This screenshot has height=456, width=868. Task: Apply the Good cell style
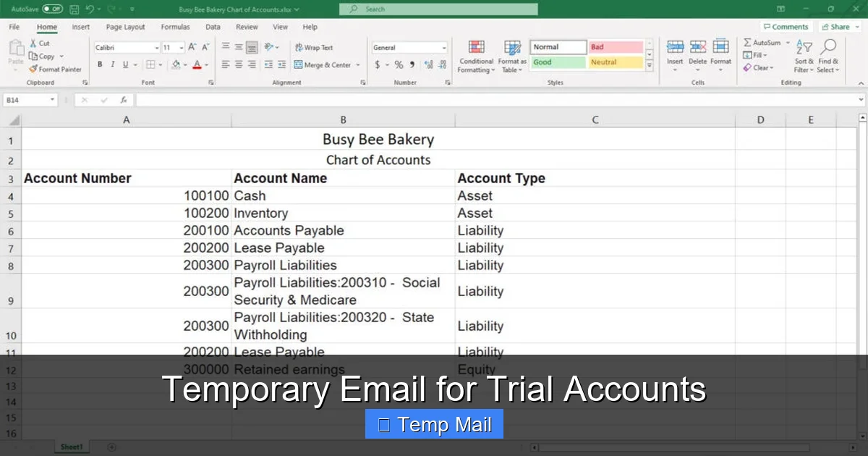click(x=558, y=62)
